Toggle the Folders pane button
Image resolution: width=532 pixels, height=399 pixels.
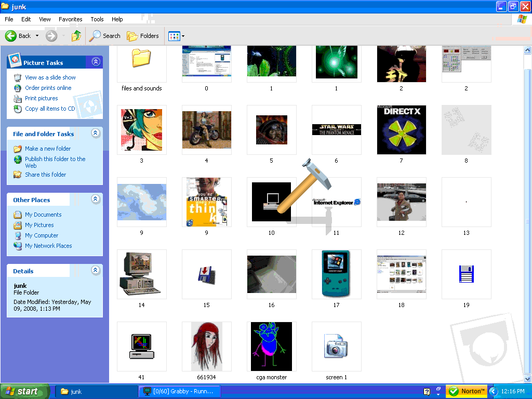point(143,36)
